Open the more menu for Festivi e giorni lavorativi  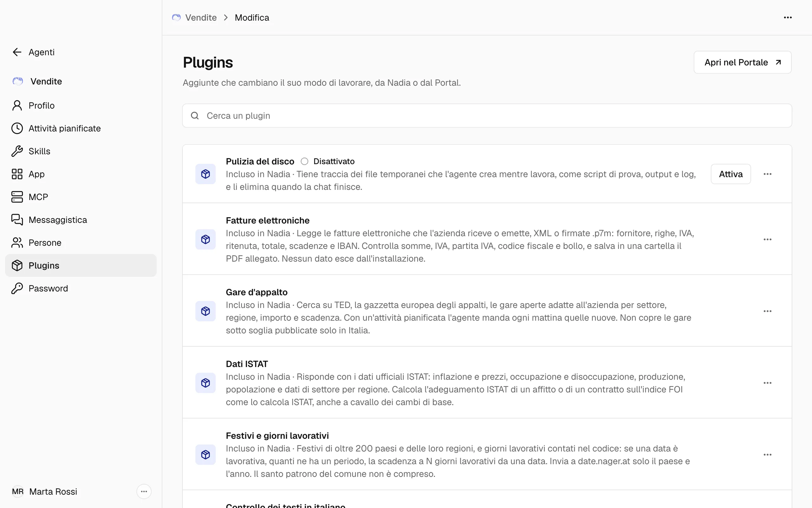767,455
